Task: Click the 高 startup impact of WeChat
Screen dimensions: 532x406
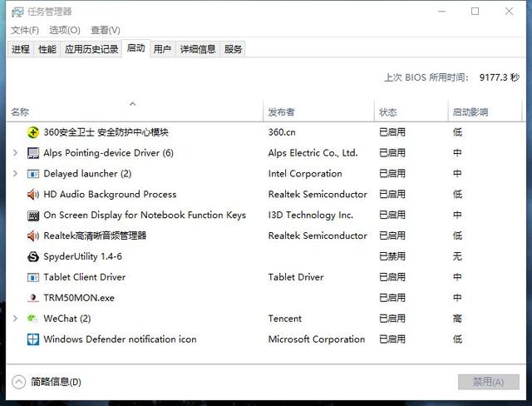Action: point(457,319)
